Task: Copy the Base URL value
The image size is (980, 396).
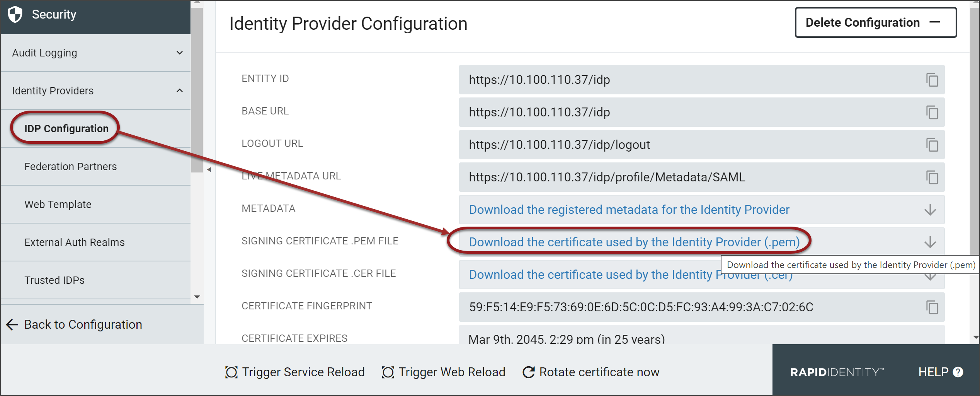Action: point(932,112)
